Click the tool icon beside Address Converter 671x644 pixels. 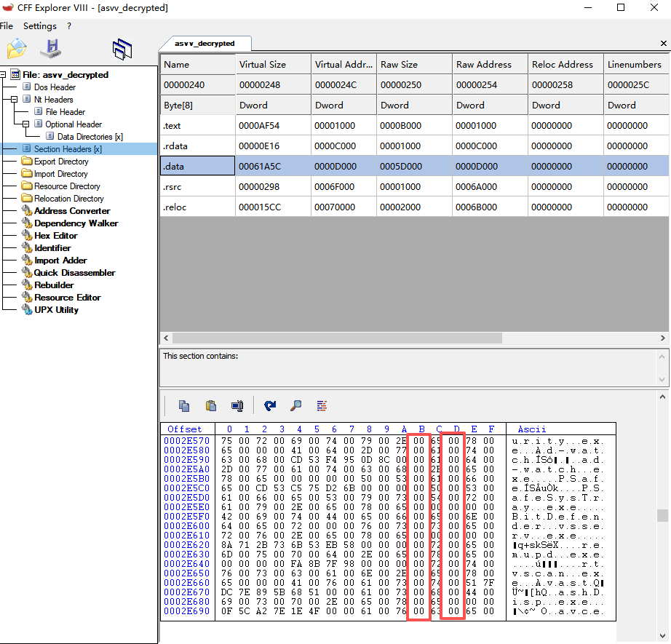point(27,210)
